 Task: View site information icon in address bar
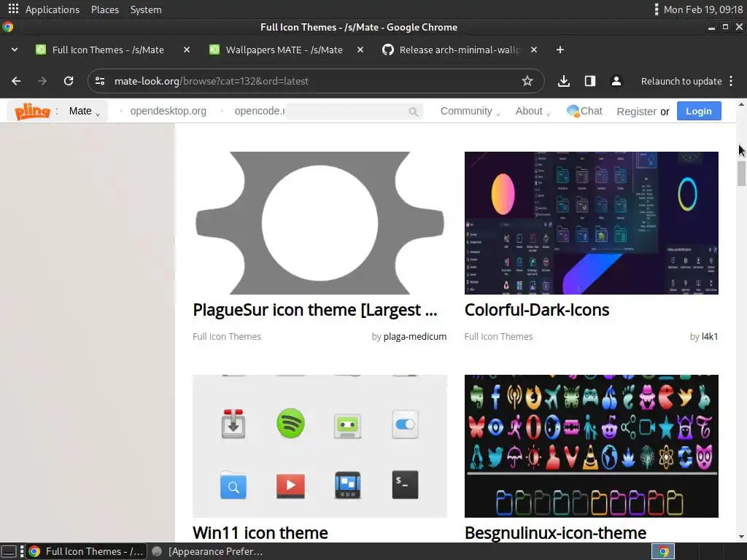pos(100,81)
